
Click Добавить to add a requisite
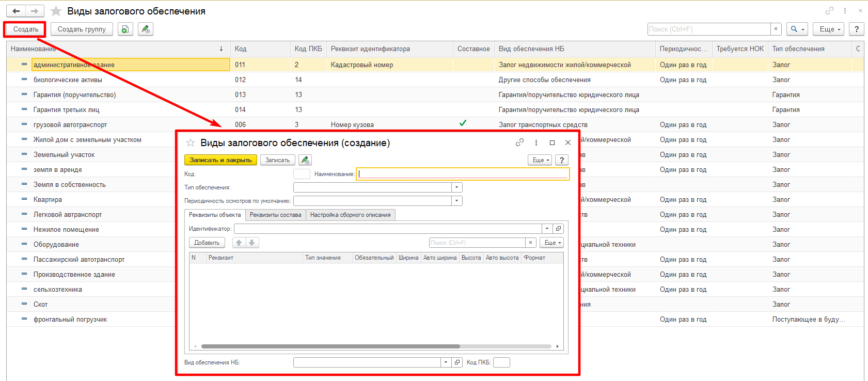pyautogui.click(x=207, y=243)
